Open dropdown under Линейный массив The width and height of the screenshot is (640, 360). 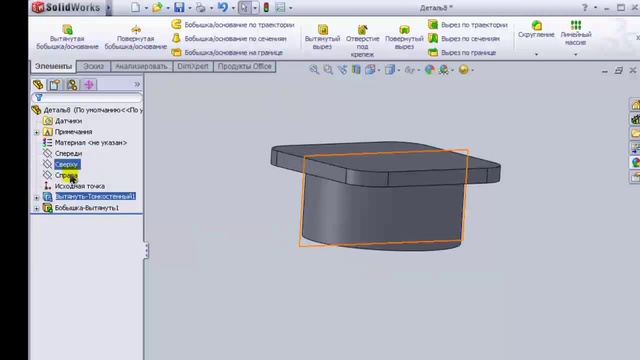pyautogui.click(x=576, y=54)
